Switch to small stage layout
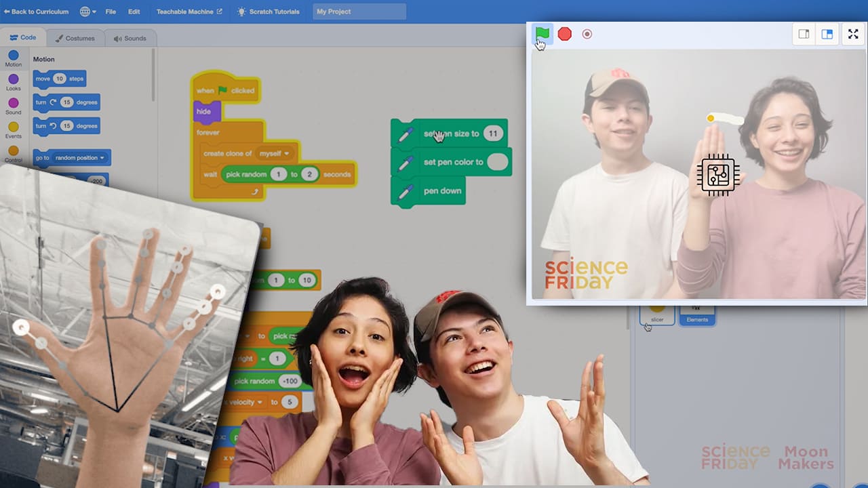This screenshot has height=488, width=868. pos(804,33)
